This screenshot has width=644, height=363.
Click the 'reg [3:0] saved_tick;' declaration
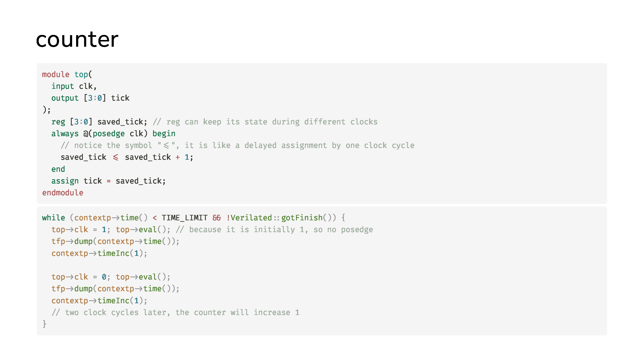(99, 122)
